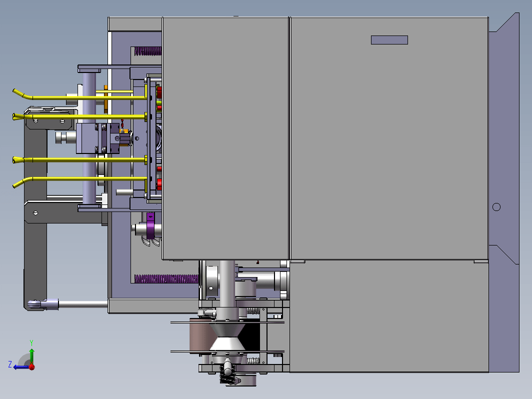Select the circular hole on the far-right side plate
The width and height of the screenshot is (532, 399).
point(496,207)
